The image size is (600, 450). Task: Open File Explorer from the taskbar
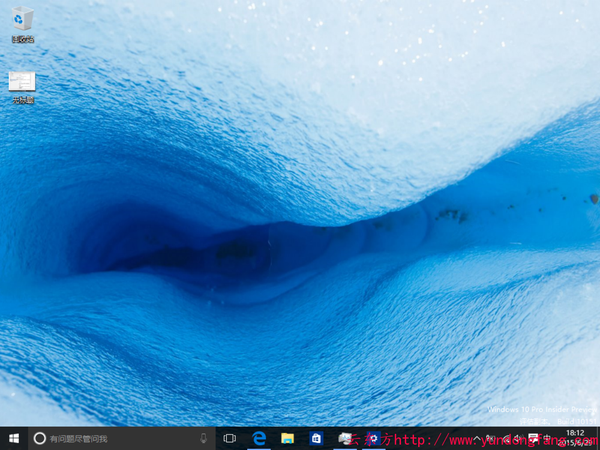point(287,439)
